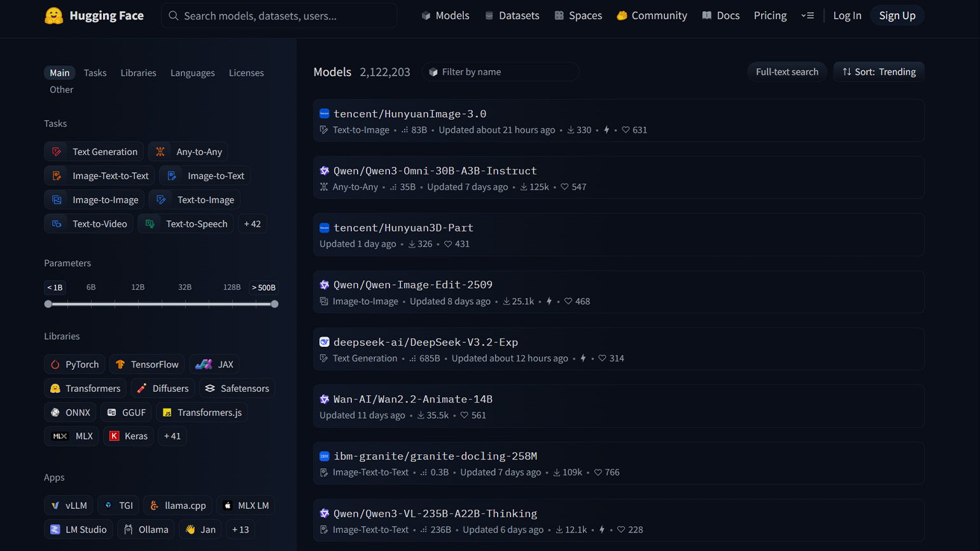Enable the GGUF library filter
Screen dimensions: 980x551
point(127,413)
